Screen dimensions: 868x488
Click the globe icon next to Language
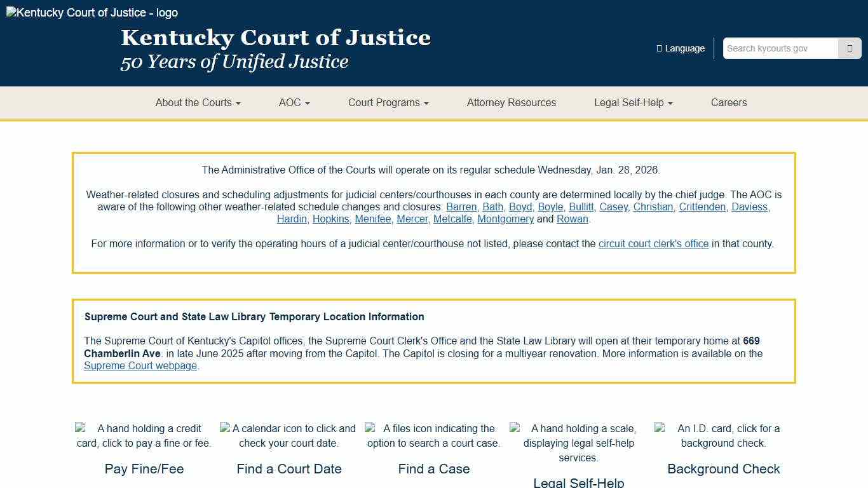click(x=658, y=48)
